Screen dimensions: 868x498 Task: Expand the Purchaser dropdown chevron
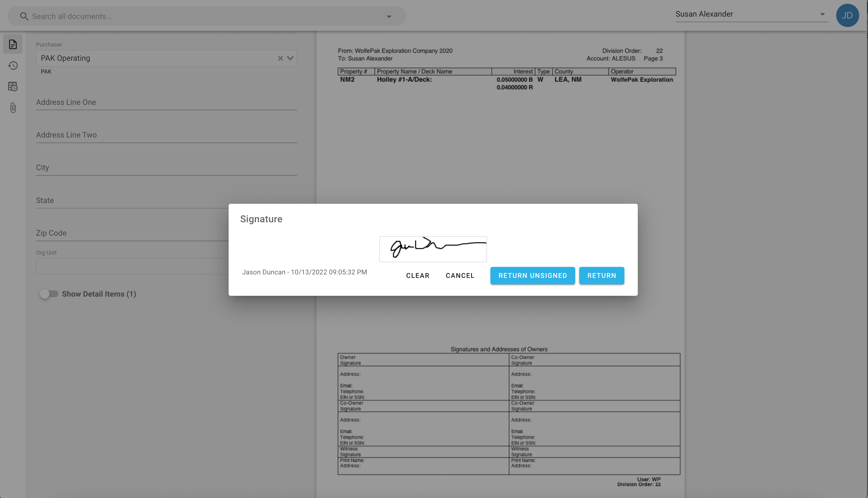click(x=290, y=58)
